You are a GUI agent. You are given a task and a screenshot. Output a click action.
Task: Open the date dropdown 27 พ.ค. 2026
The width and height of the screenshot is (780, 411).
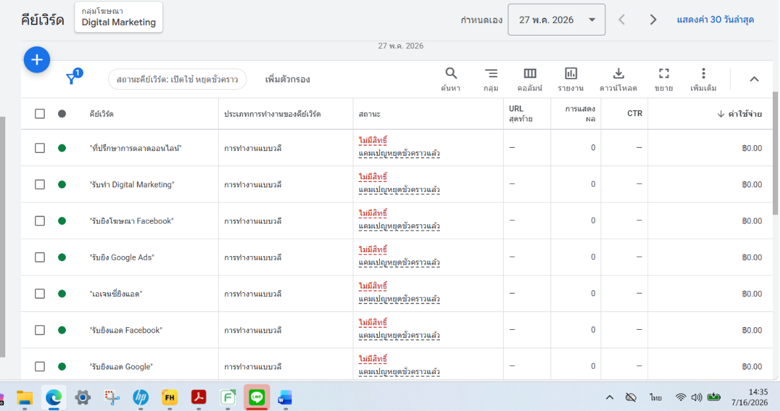[557, 20]
